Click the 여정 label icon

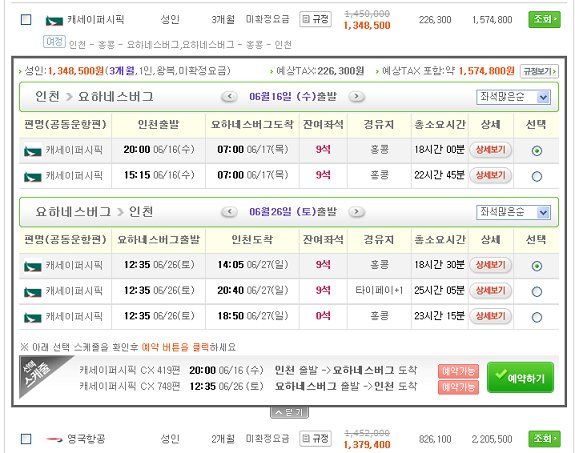coord(54,41)
